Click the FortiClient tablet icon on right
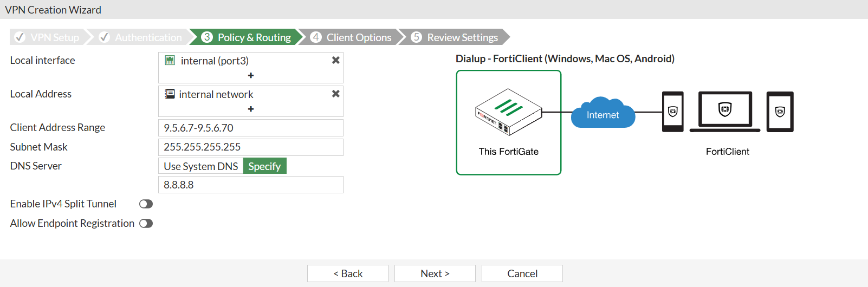 (780, 112)
